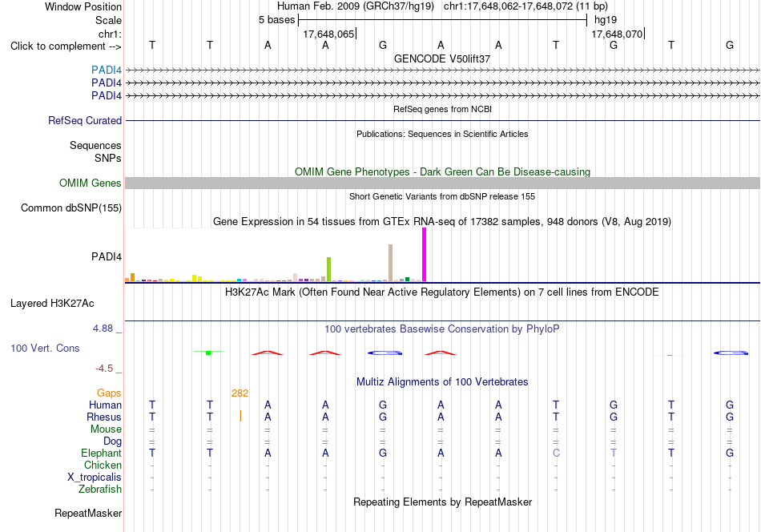Select the Chicken species label
The image size is (761, 532).
(x=103, y=465)
